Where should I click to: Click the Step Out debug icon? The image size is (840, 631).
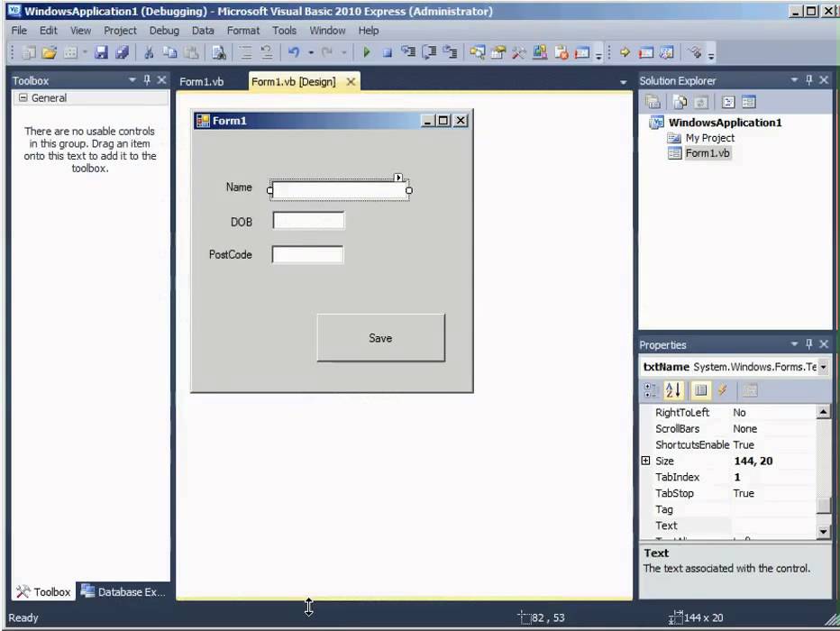[x=450, y=52]
